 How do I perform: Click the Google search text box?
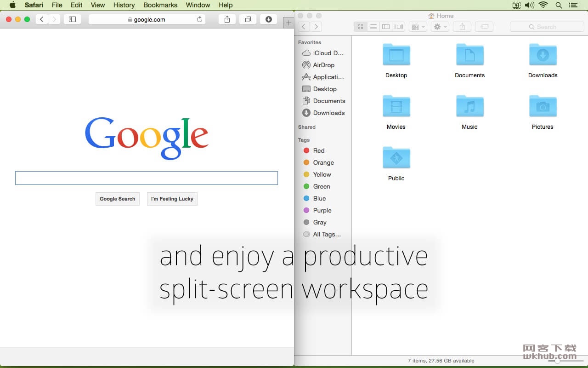[147, 178]
